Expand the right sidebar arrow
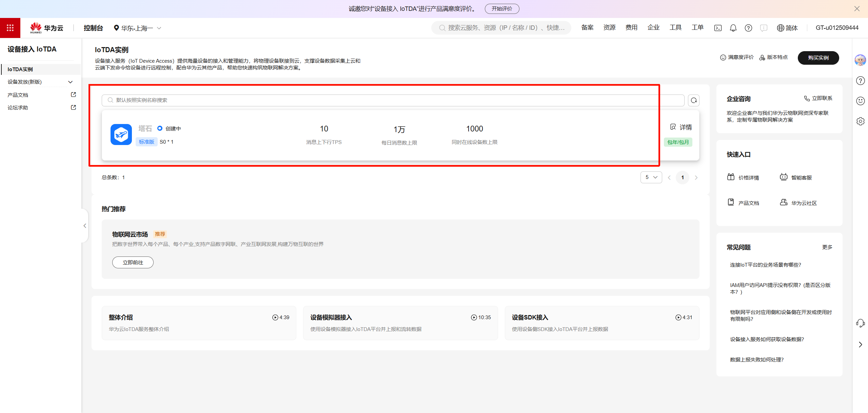 click(860, 345)
